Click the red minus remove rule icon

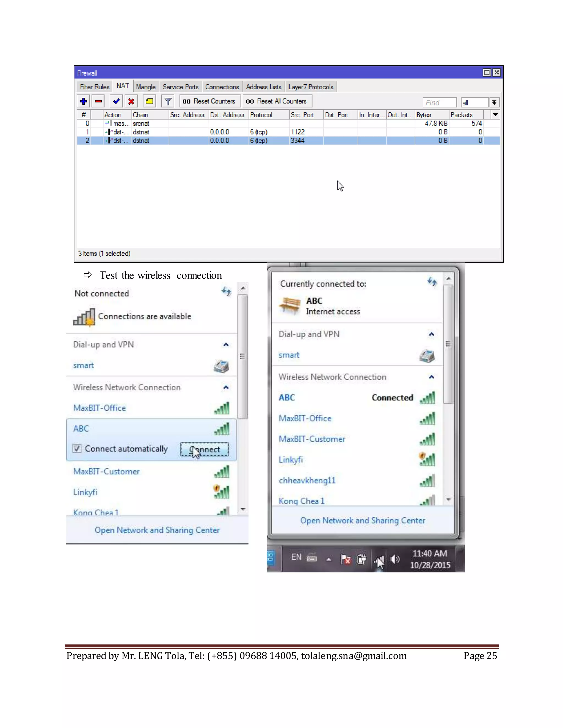pyautogui.click(x=98, y=101)
